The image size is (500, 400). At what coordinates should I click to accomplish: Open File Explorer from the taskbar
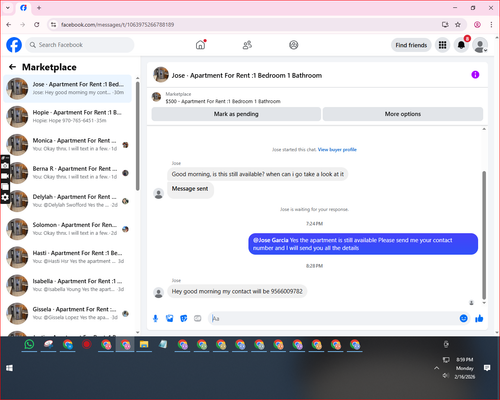(x=144, y=344)
